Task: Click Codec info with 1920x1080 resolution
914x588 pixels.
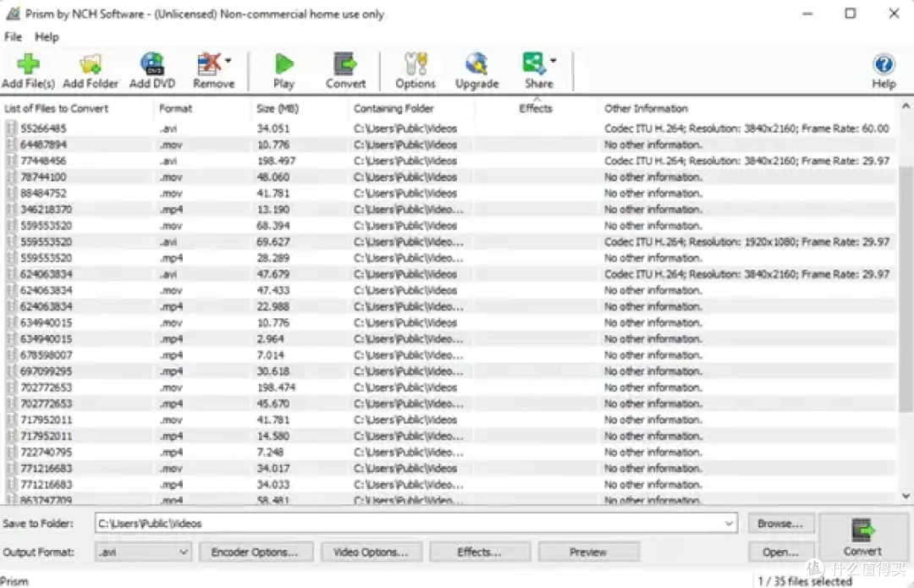Action: coord(746,242)
